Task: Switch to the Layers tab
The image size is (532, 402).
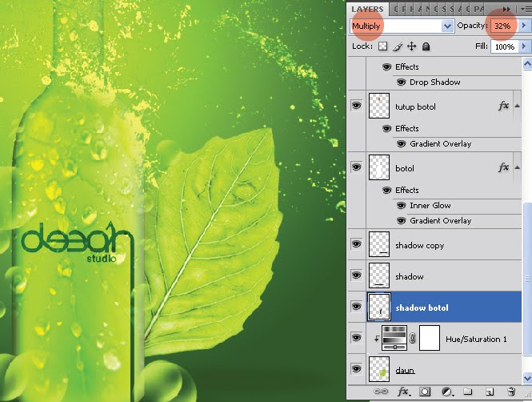Action: click(367, 9)
